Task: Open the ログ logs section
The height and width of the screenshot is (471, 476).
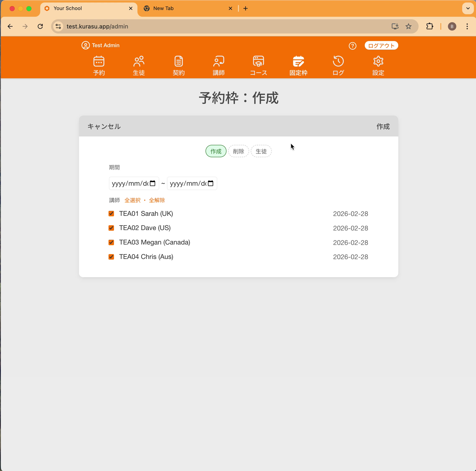Action: (x=338, y=65)
